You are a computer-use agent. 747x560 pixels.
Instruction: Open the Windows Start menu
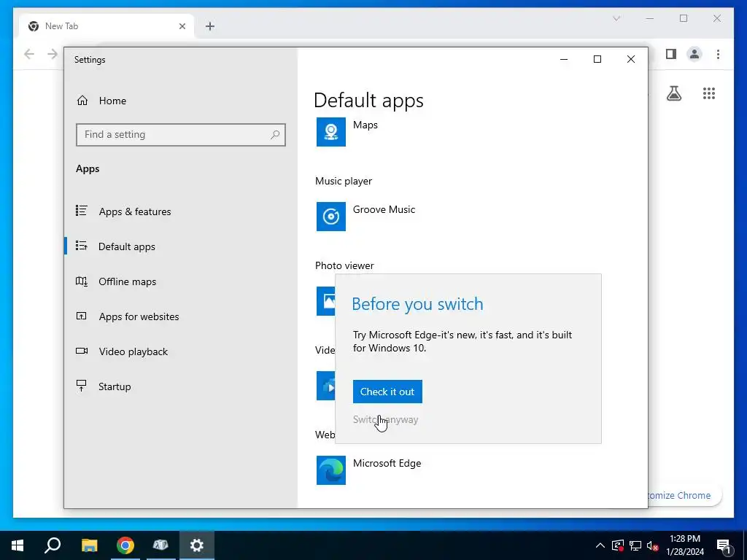18,545
